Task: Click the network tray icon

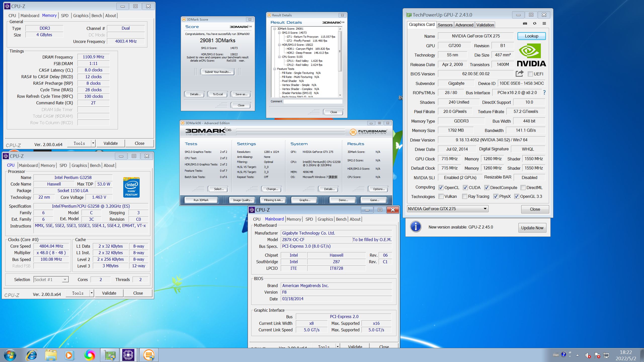Action: pos(606,355)
